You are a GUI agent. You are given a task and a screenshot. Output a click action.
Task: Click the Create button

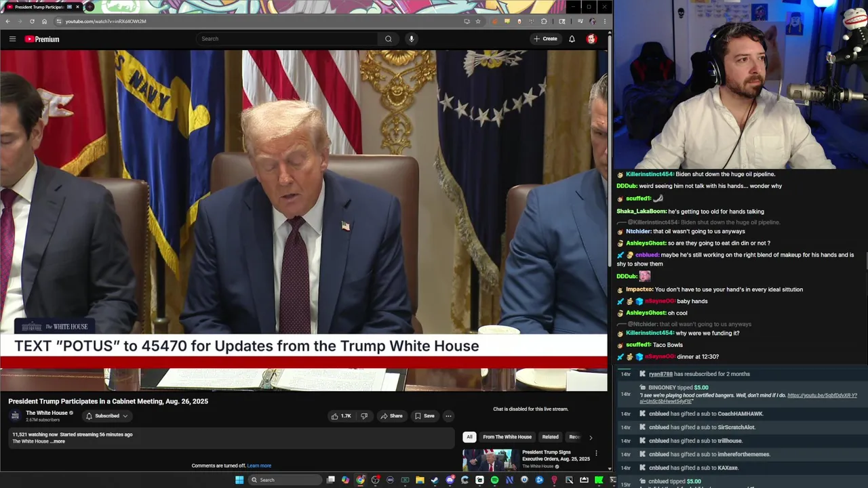[x=545, y=39]
